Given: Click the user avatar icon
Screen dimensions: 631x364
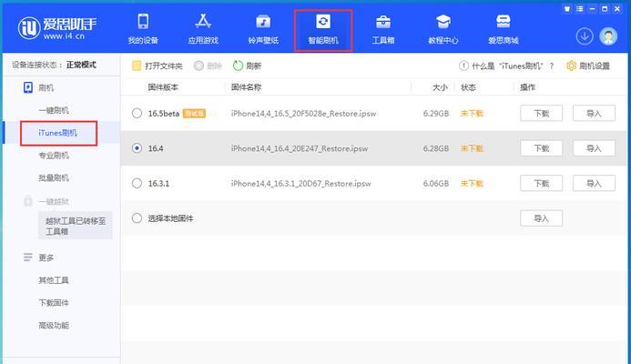Looking at the screenshot, I should tap(608, 36).
